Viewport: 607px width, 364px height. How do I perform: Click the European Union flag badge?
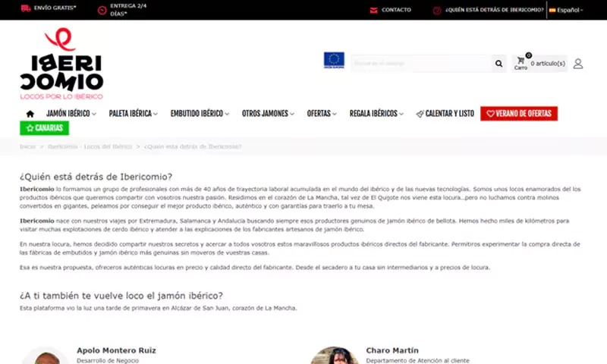334,61
